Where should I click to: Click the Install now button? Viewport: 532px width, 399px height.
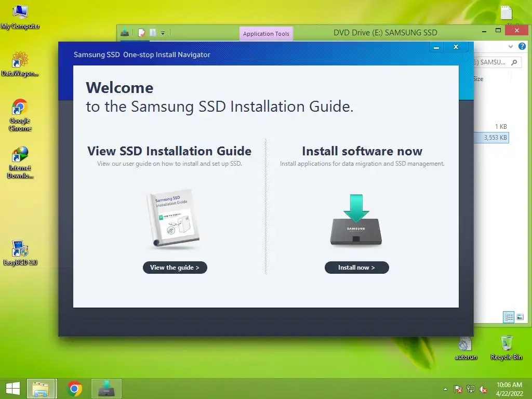coord(356,268)
